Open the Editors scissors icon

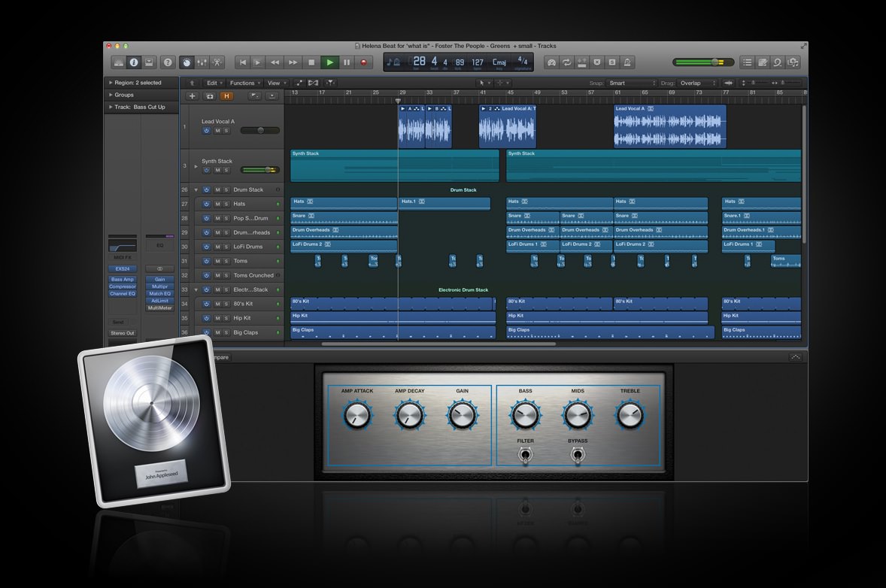(217, 62)
